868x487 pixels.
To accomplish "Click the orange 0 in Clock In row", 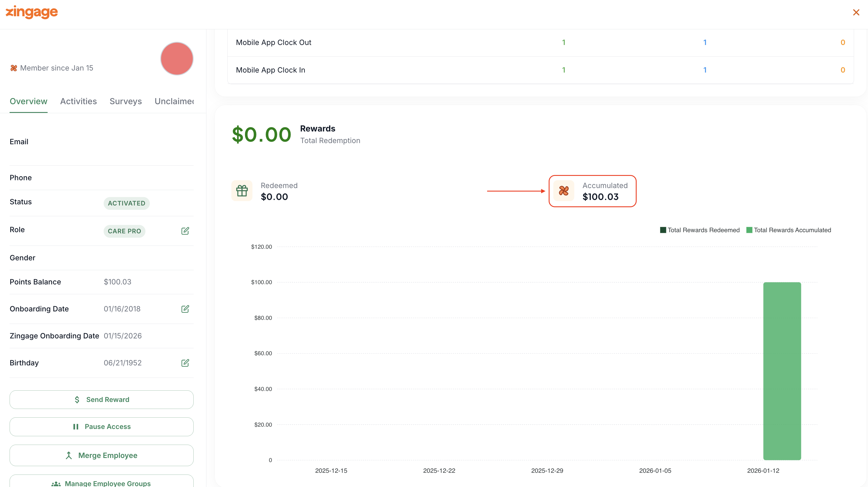I will 843,70.
